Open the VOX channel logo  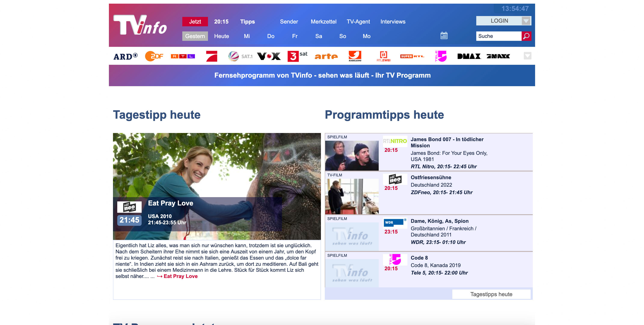pyautogui.click(x=269, y=56)
